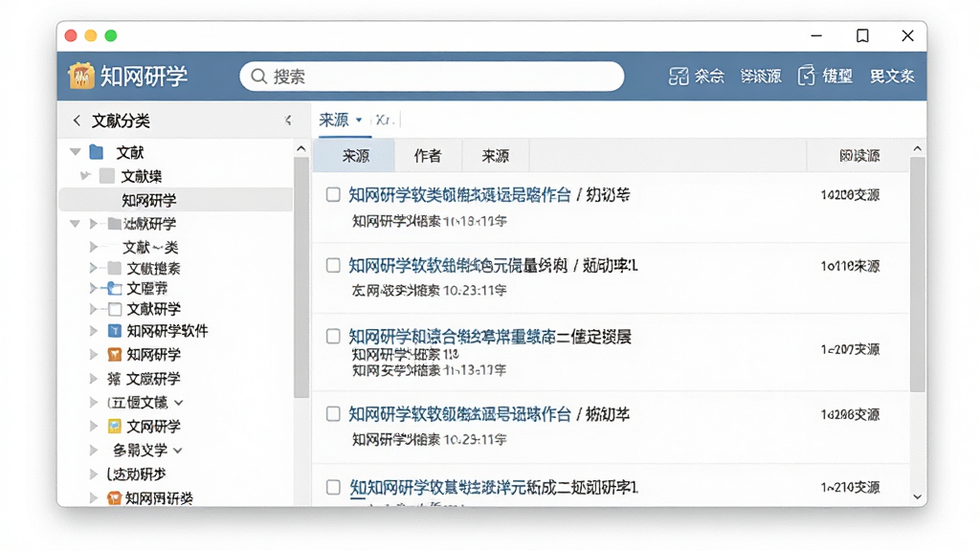Click the sidebar tree scrollbar thumb
This screenshot has width=980, height=551.
pos(301,277)
